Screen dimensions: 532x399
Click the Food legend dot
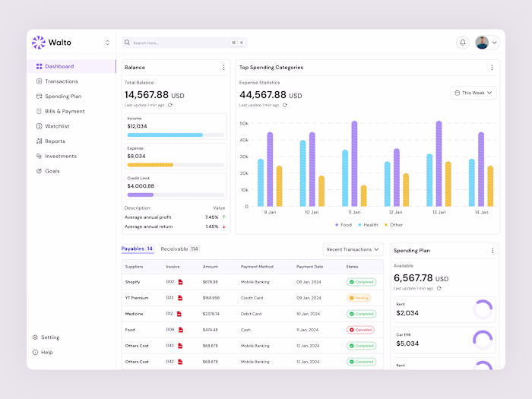point(337,225)
